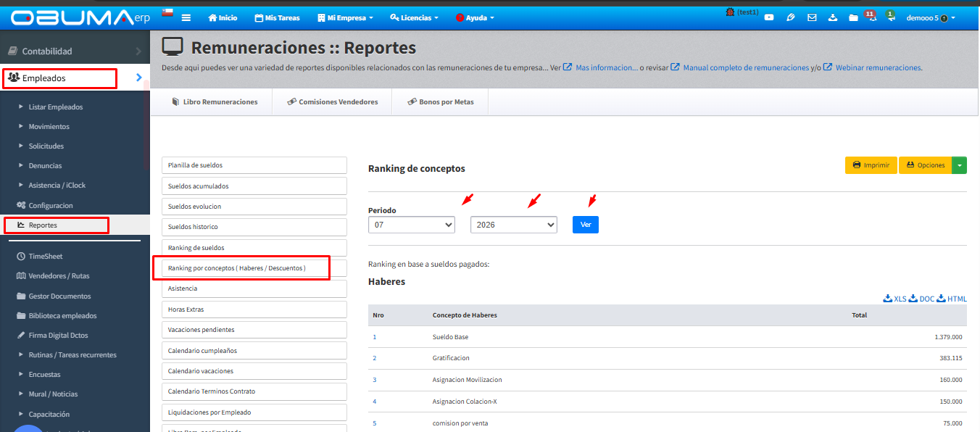The width and height of the screenshot is (980, 432).
Task: Open the YouTube video icon in header
Action: (x=768, y=17)
